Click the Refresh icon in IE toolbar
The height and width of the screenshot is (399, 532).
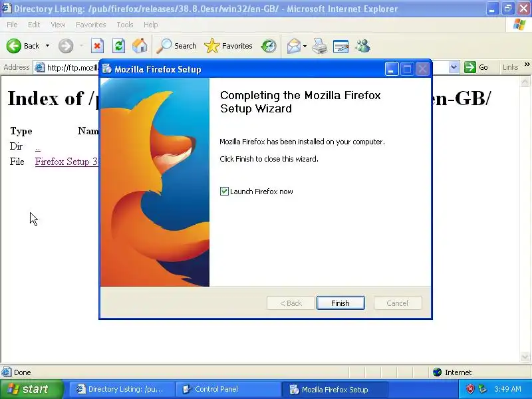click(118, 46)
